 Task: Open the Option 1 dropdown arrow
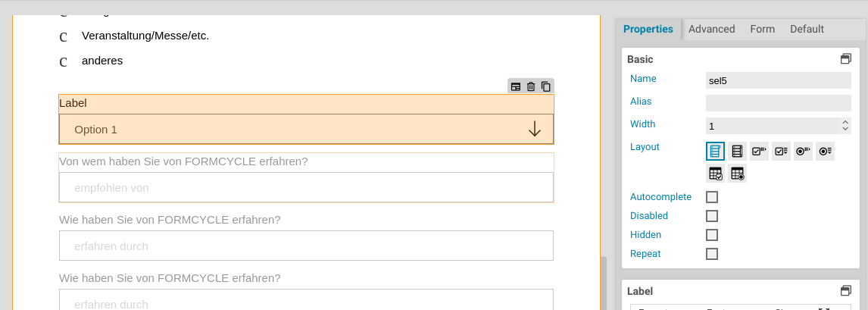(x=535, y=130)
